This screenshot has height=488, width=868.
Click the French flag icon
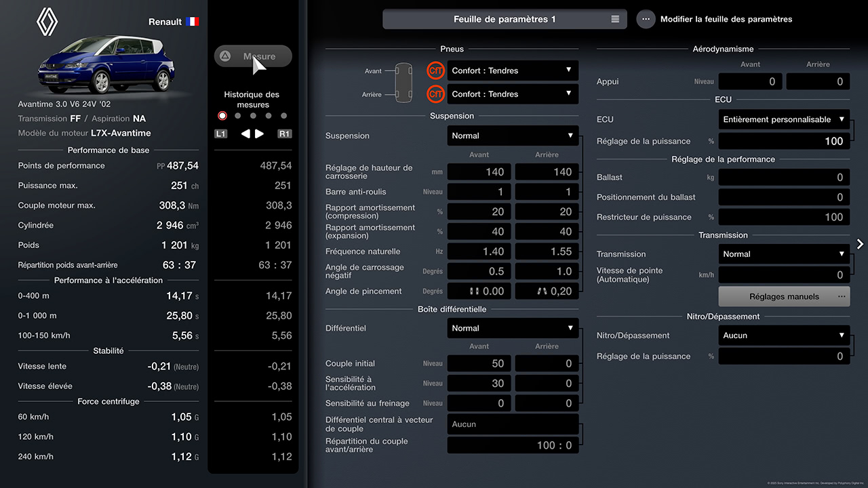(x=193, y=22)
